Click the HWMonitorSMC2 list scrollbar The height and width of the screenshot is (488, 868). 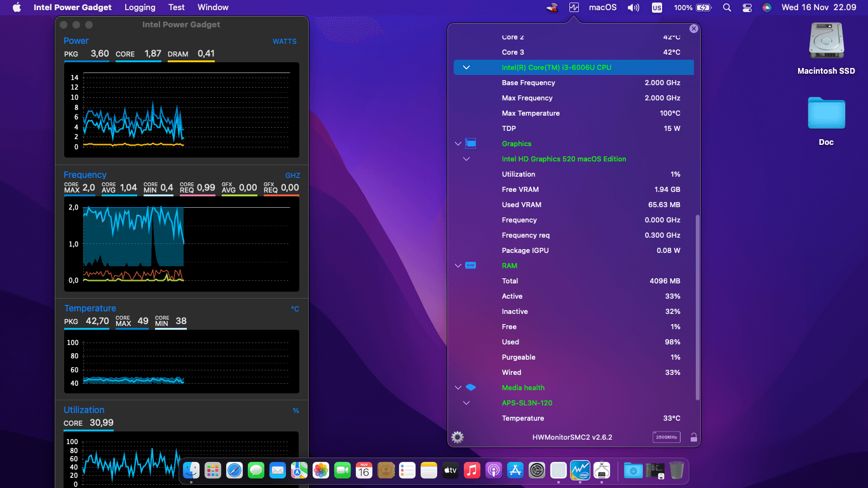pos(697,307)
